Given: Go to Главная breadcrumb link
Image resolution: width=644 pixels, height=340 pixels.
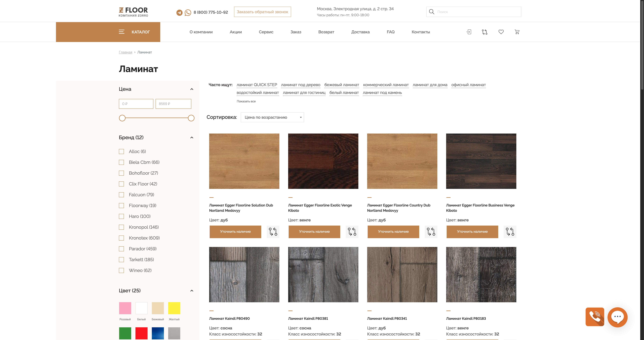Looking at the screenshot, I should [126, 52].
